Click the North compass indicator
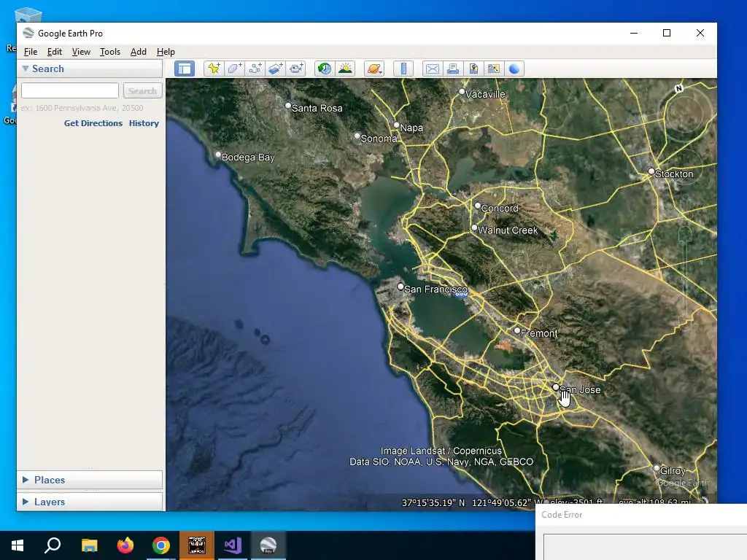Viewport: 747px width, 560px height. (x=679, y=88)
